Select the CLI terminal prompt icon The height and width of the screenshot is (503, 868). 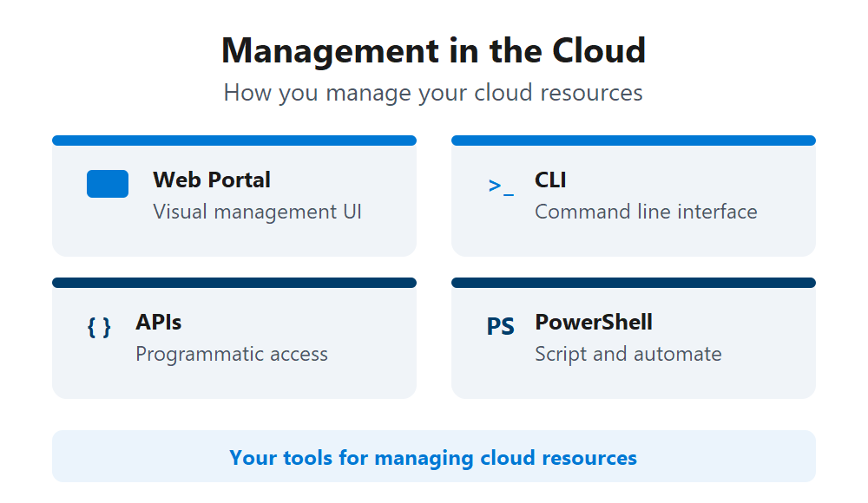[497, 184]
